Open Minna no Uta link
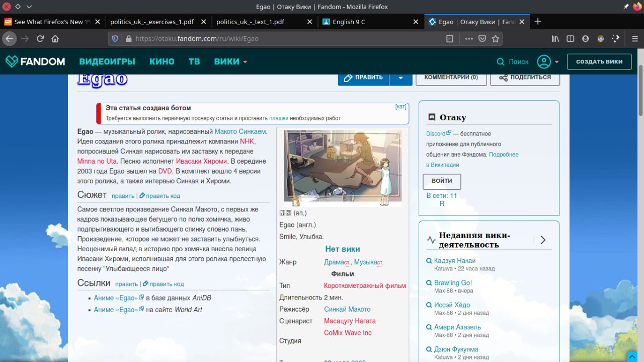Screen dimensions: 644x362 point(97,162)
